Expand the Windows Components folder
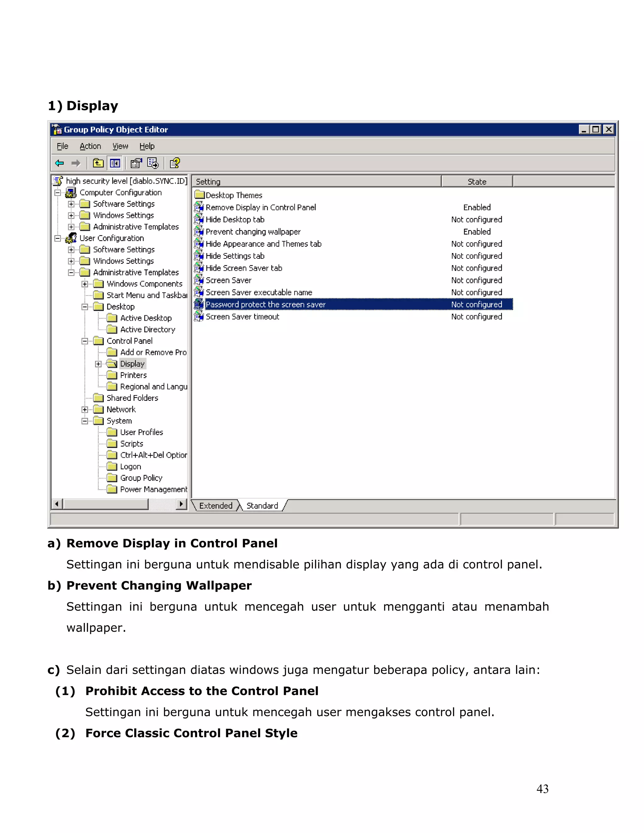This screenshot has width=644, height=833. 85,284
